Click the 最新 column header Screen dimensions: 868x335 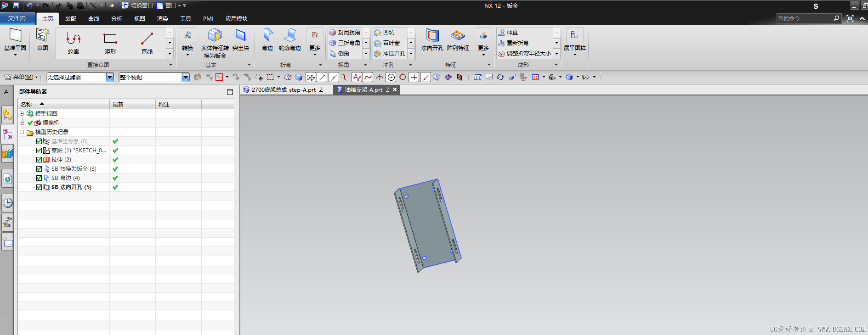pyautogui.click(x=132, y=105)
